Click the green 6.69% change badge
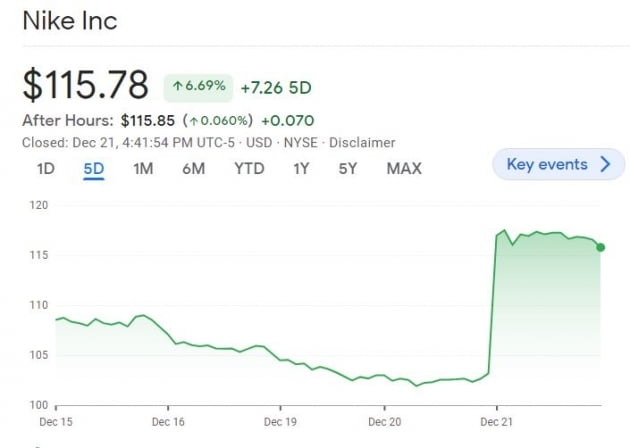 point(197,87)
